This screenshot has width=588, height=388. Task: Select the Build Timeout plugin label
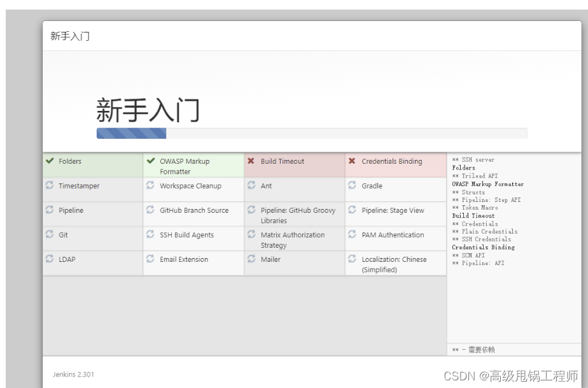[283, 161]
